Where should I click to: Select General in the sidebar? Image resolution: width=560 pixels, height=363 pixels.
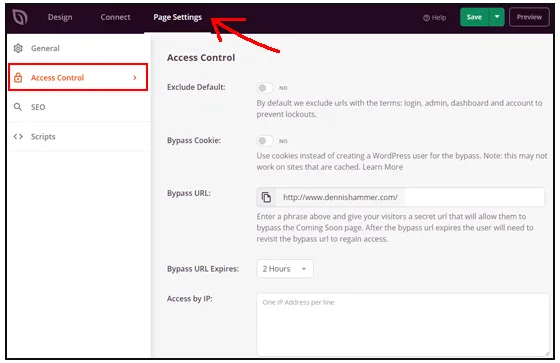click(x=79, y=48)
